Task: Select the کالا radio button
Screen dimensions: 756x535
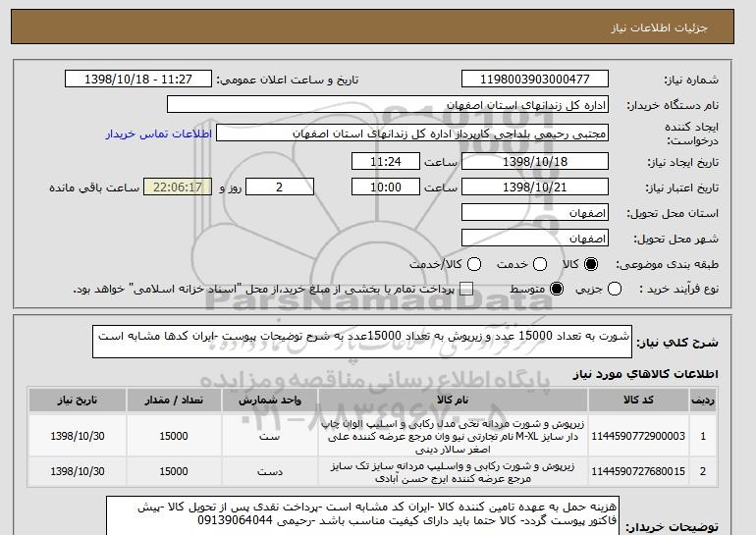Action: coord(591,264)
